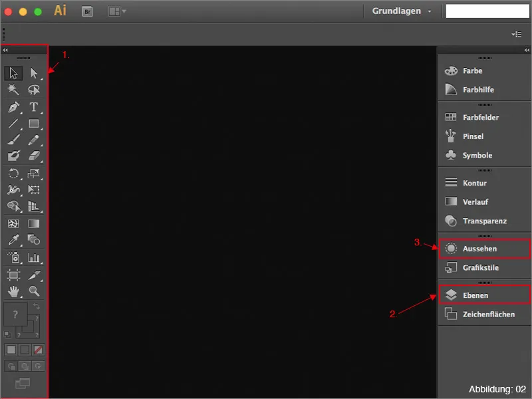Click the fill color swatch at toolbar bottom
Screen dimensions: 532x399
[16, 314]
